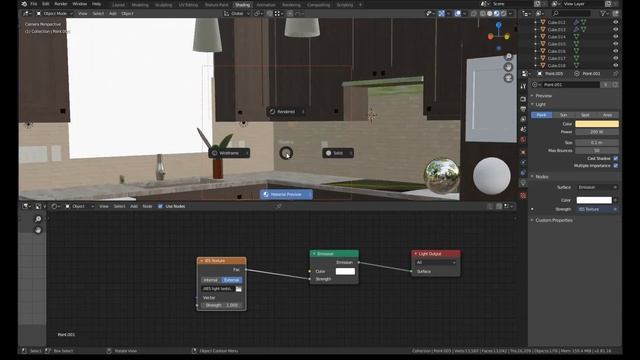Open file browser in IES Texture node
640x360 pixels.
[239, 289]
